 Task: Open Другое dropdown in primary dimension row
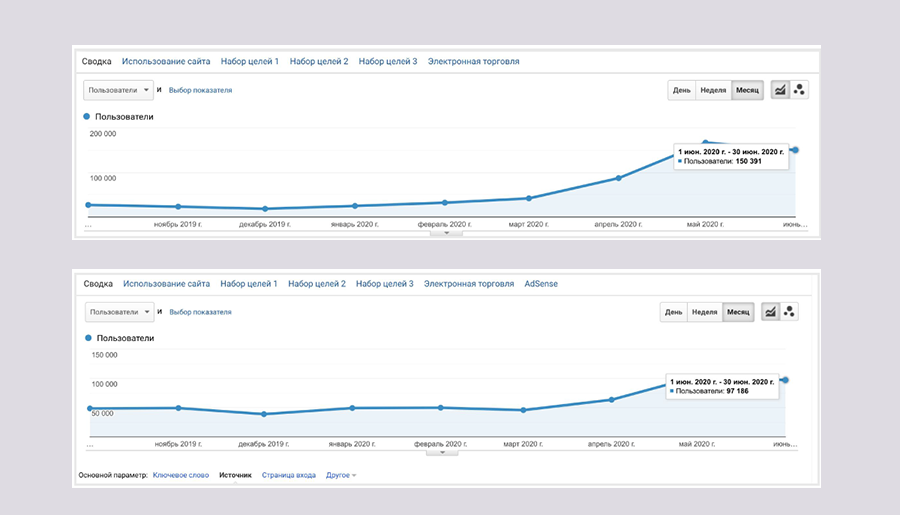(x=341, y=475)
